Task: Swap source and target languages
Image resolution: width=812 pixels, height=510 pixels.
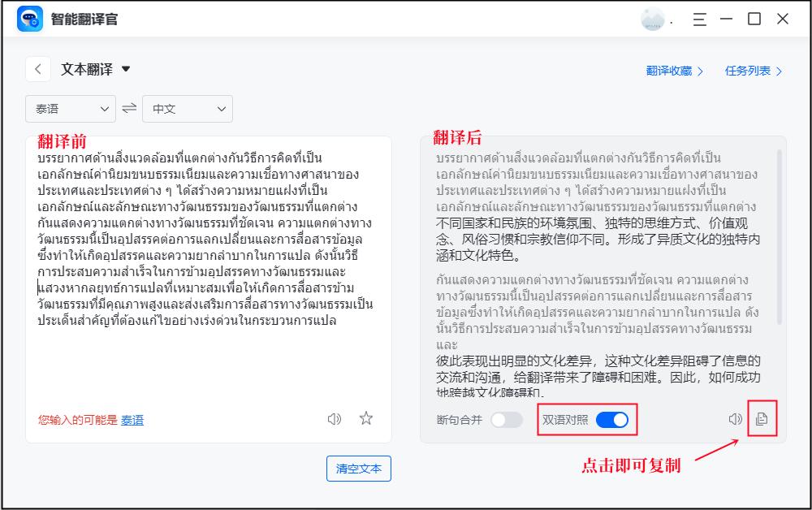Action: (128, 108)
